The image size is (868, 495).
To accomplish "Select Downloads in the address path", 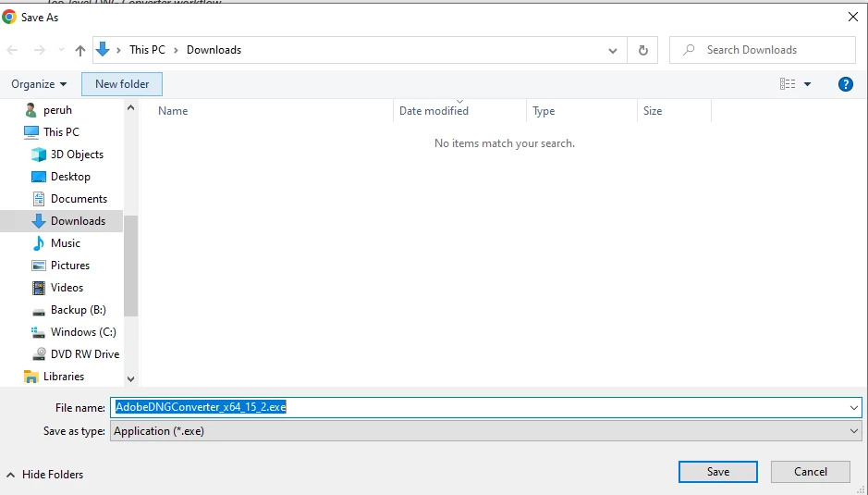I will coord(214,50).
